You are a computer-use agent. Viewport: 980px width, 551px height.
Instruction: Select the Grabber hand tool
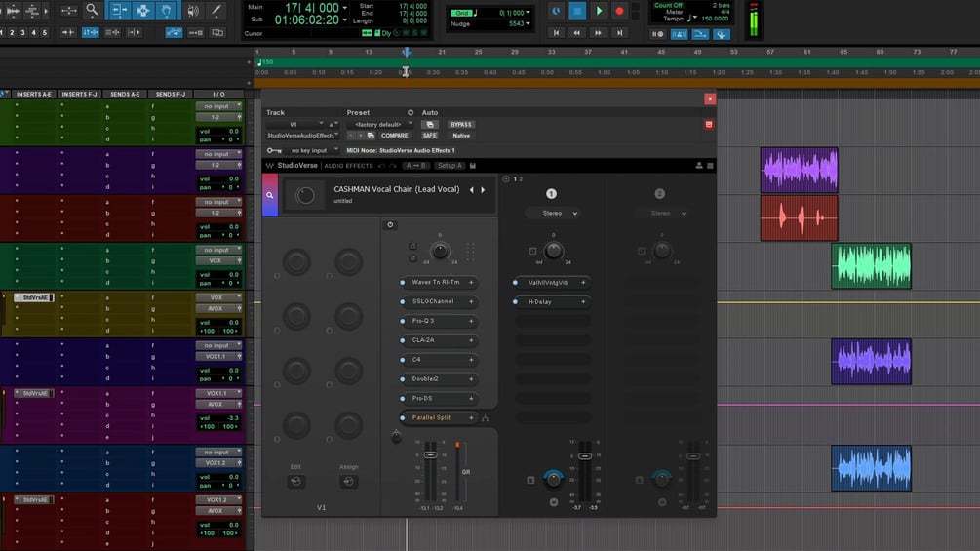tap(166, 10)
